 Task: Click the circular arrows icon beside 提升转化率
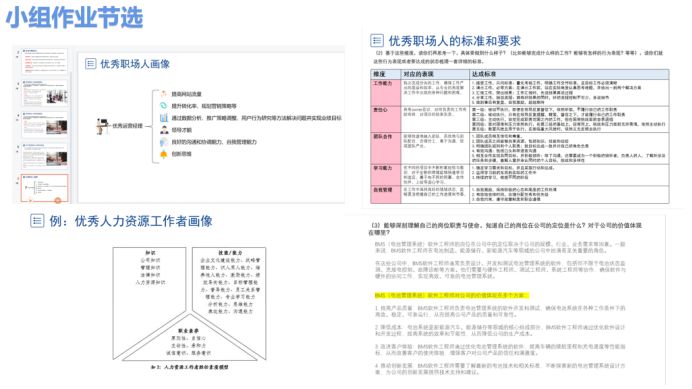pos(164,106)
